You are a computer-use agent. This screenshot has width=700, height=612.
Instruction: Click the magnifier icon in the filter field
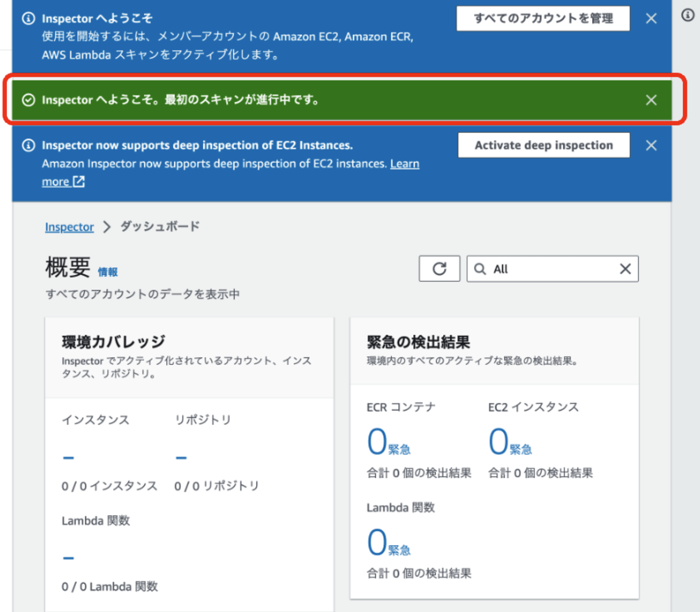pyautogui.click(x=480, y=268)
